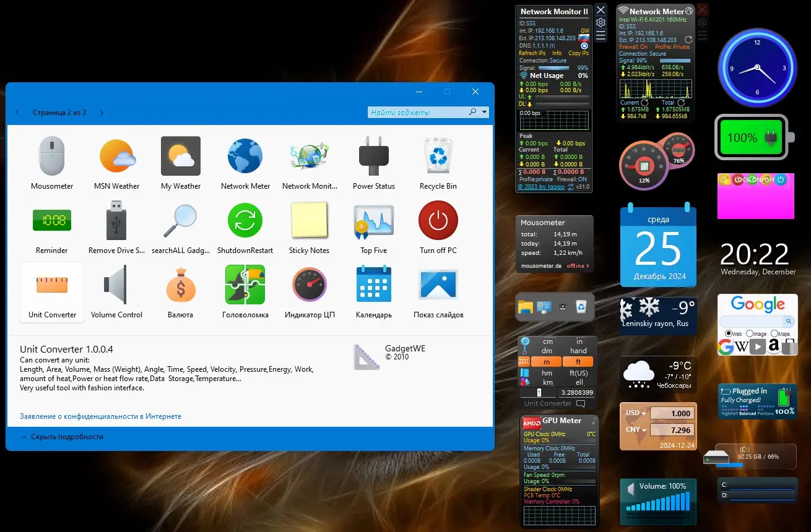Click the AMD logo in GPU Meter
The width and height of the screenshot is (811, 532).
coord(531,423)
